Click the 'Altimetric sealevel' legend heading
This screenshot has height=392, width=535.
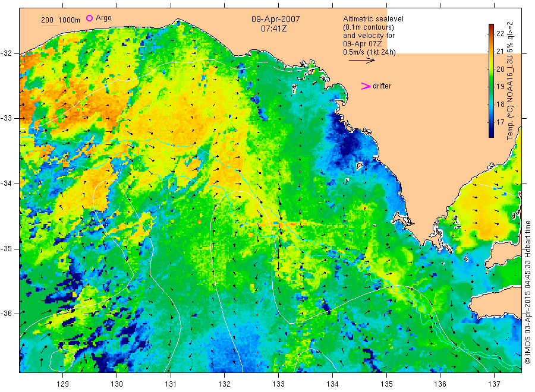(x=373, y=19)
